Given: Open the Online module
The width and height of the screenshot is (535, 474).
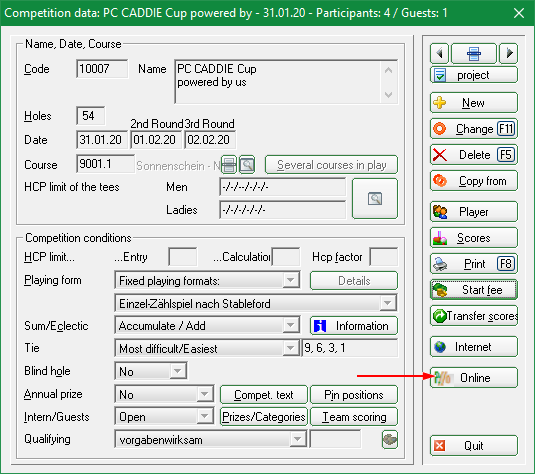Looking at the screenshot, I should point(474,378).
